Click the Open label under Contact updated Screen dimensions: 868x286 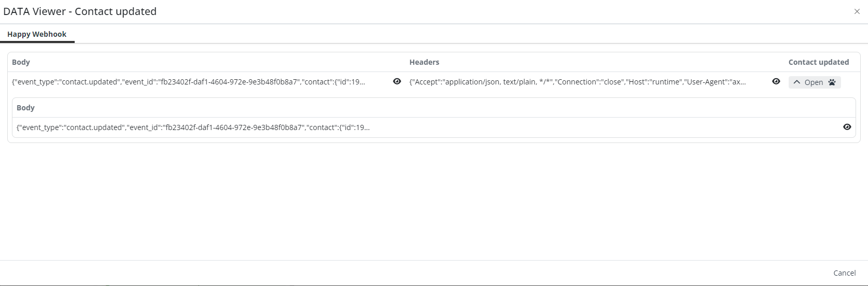[814, 82]
